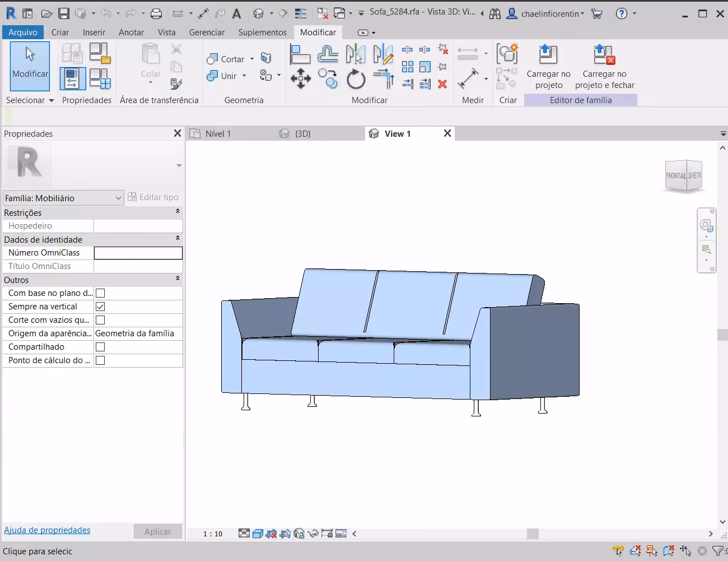Click the Offset tool icon
Image resolution: width=728 pixels, height=561 pixels.
[328, 54]
